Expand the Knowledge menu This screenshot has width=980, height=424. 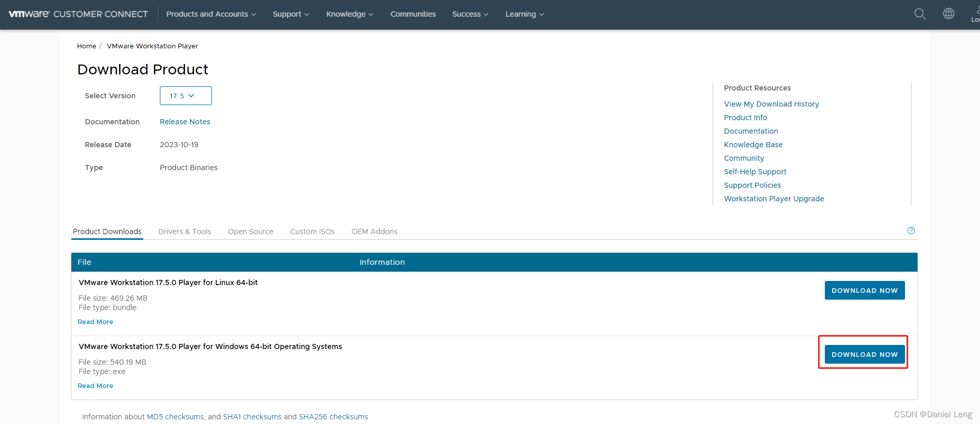(x=349, y=14)
